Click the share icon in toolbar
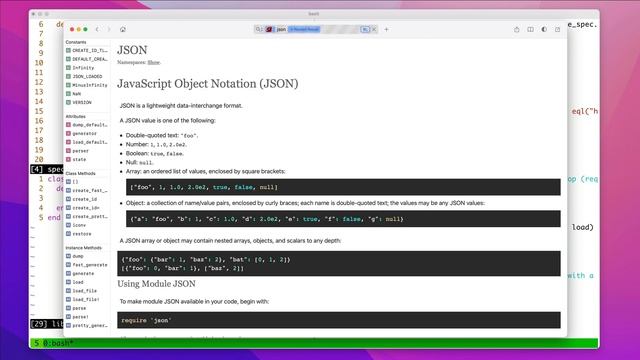The height and width of the screenshot is (360, 640). coord(517,29)
